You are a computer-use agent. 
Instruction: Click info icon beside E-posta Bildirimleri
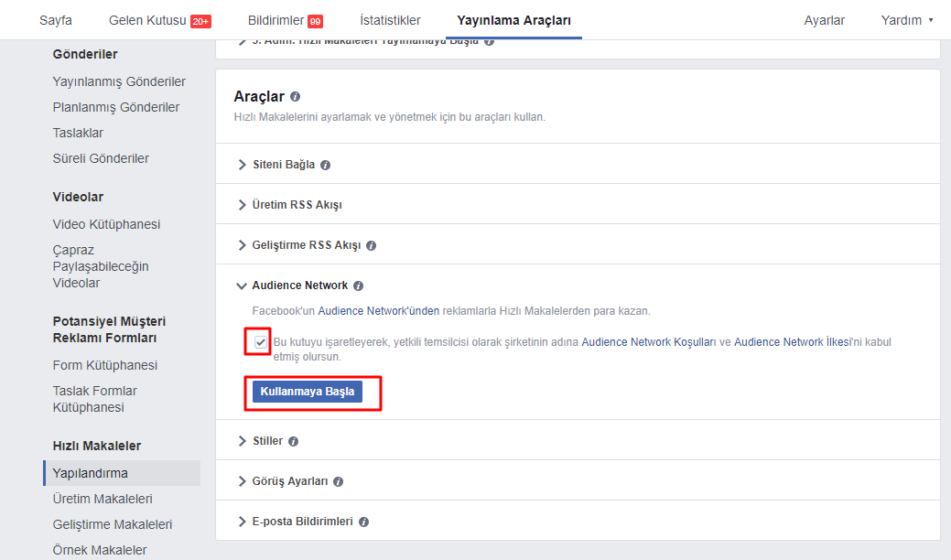tap(363, 522)
